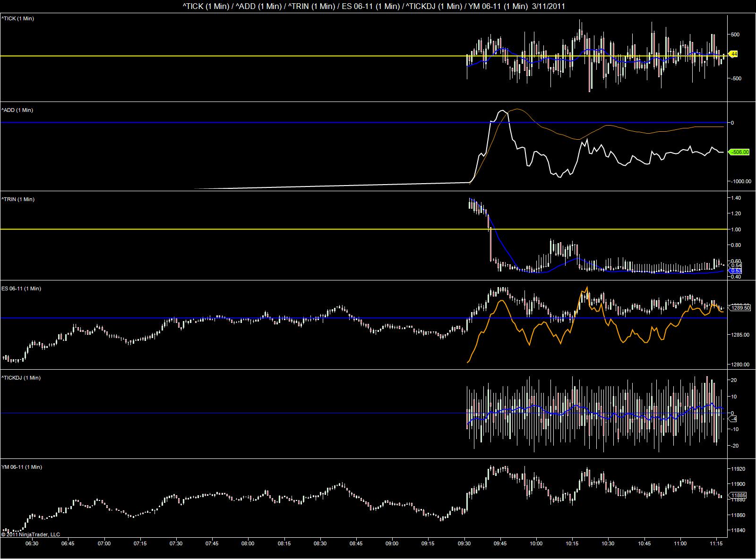Select the ^TICK (1 Min) panel label
756x559 pixels.
click(x=17, y=18)
